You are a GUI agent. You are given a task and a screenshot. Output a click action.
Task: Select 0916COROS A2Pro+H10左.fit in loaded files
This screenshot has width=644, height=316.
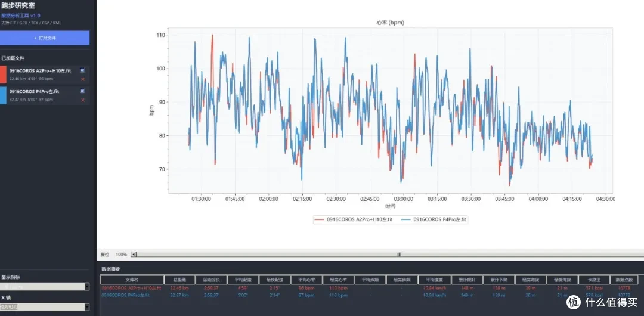(40, 71)
